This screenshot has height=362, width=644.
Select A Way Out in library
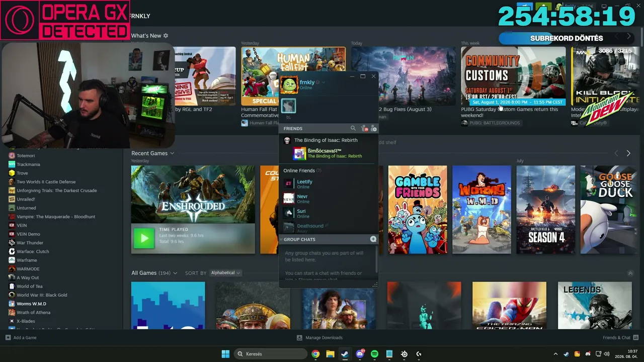(x=28, y=278)
